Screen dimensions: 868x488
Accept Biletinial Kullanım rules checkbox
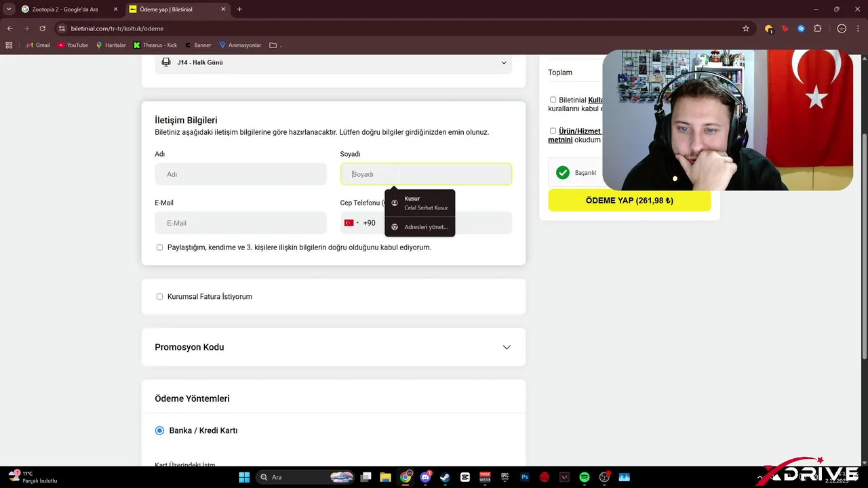pyautogui.click(x=553, y=100)
